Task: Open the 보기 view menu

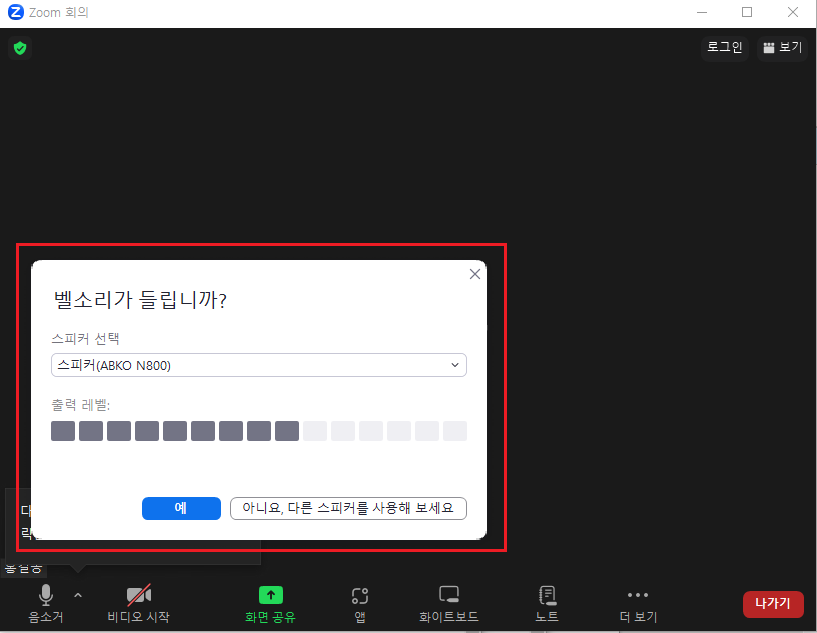Action: pos(781,47)
